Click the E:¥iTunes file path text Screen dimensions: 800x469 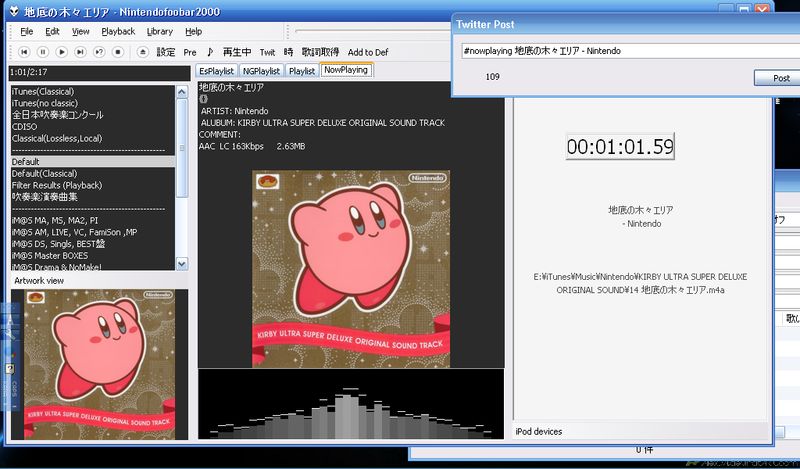pos(640,283)
